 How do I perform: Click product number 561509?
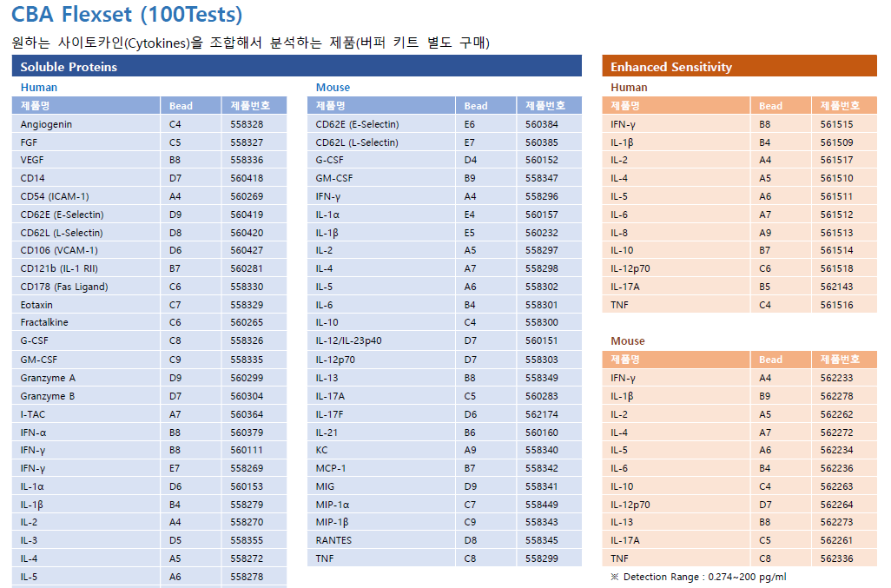[x=836, y=142]
